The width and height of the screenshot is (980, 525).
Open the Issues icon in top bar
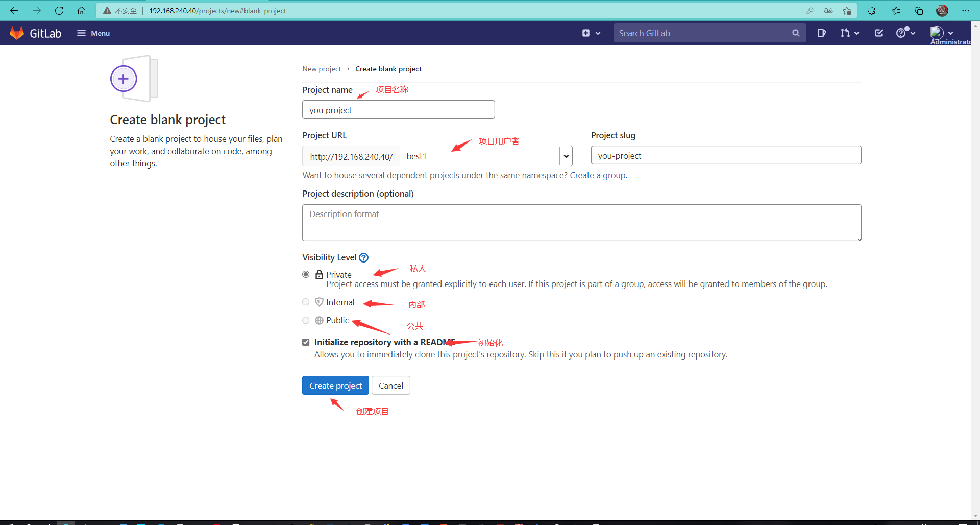822,33
